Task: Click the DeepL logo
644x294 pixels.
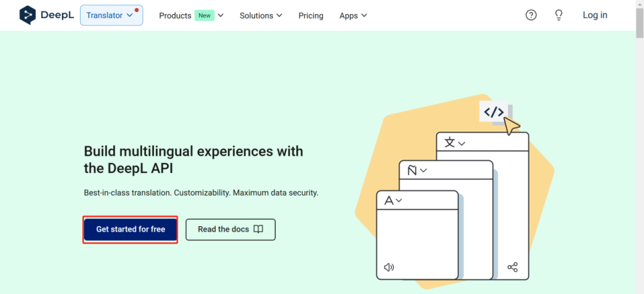Action: (x=45, y=15)
